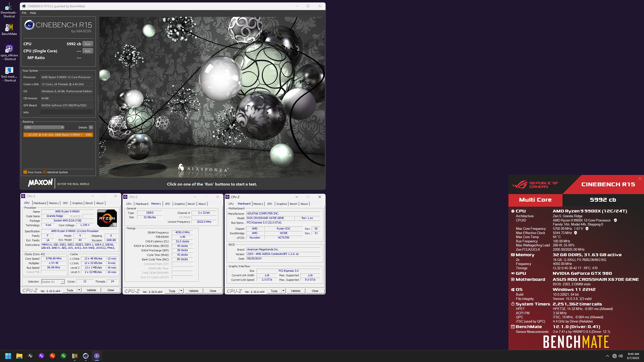
Task: Click the green pulse monitor taskbar icon
Action: point(63,356)
